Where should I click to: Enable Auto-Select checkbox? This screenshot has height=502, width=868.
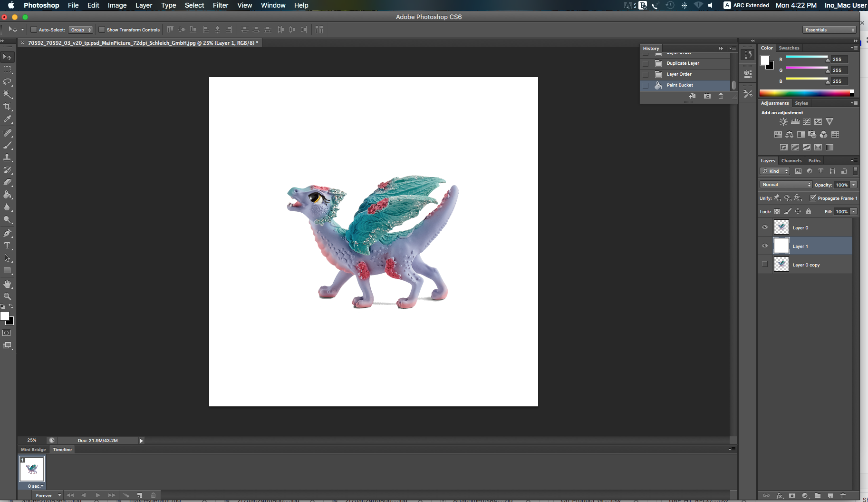(x=34, y=30)
